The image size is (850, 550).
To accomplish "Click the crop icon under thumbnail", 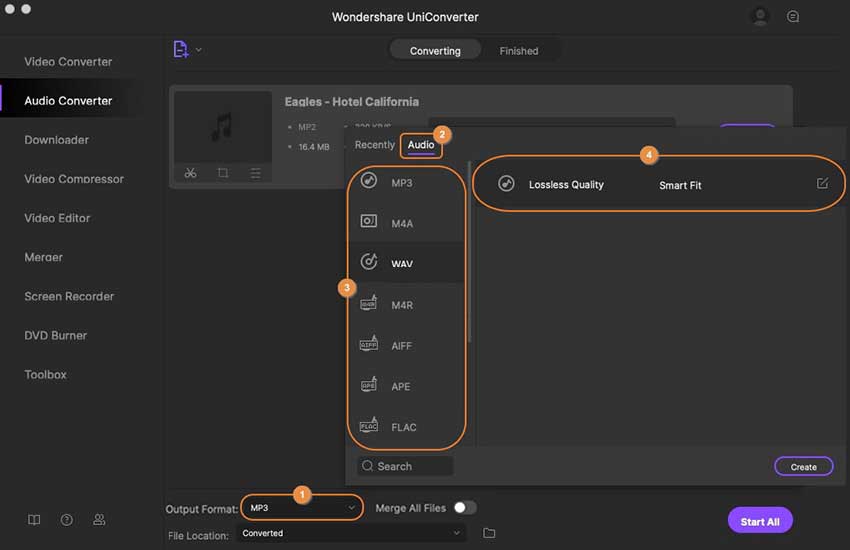I will click(x=223, y=173).
